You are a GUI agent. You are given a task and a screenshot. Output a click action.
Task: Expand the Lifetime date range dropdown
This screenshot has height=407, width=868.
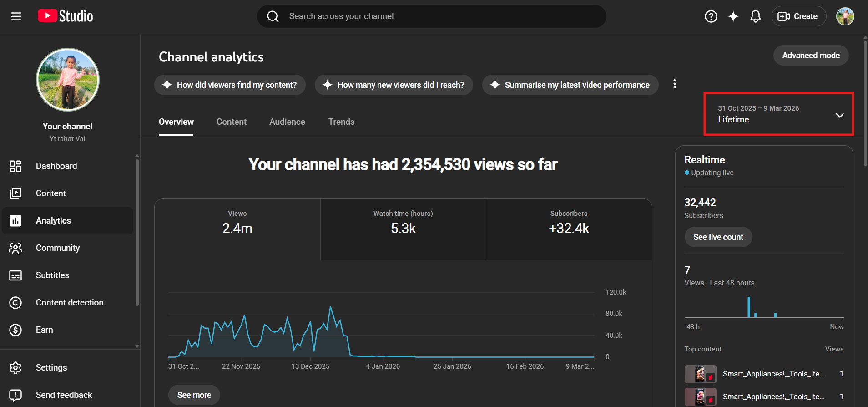click(778, 114)
